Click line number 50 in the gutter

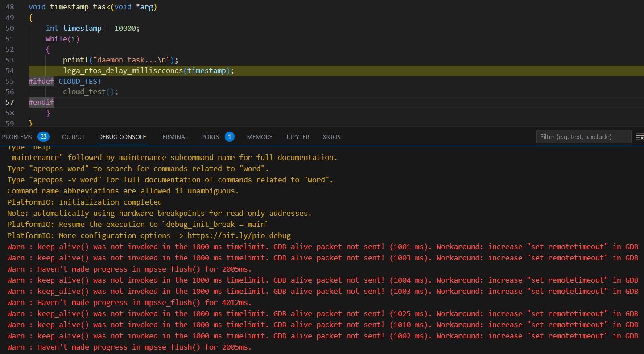[10, 28]
